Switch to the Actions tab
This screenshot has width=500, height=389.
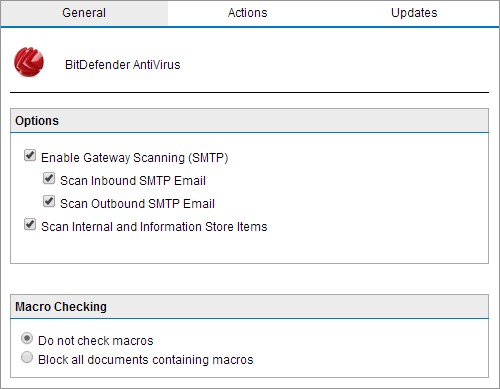click(248, 13)
